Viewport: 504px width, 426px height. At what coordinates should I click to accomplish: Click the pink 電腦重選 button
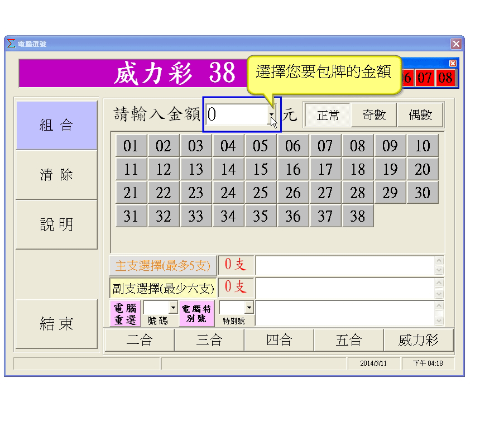click(x=126, y=314)
